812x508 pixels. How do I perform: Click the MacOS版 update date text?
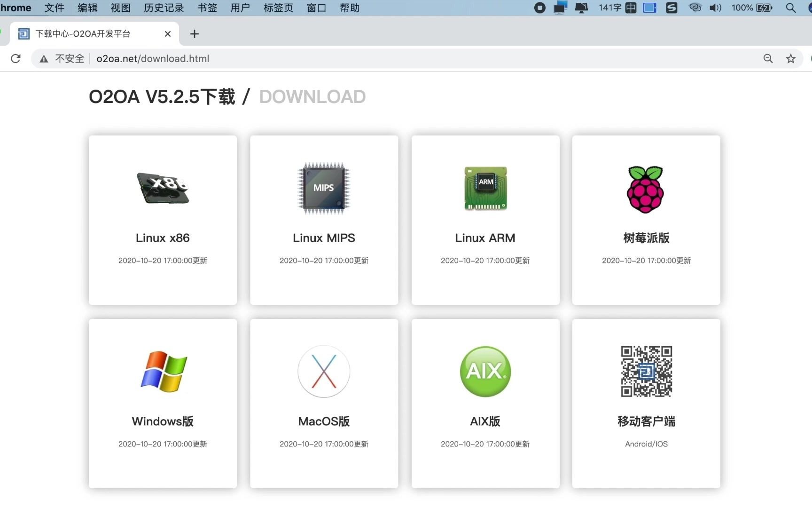(x=324, y=444)
